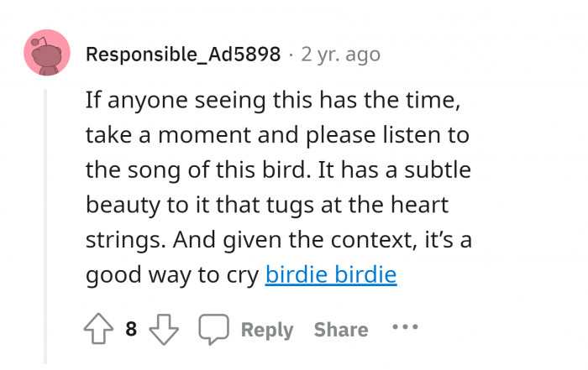
Task: Share this comment
Action: pos(340,330)
